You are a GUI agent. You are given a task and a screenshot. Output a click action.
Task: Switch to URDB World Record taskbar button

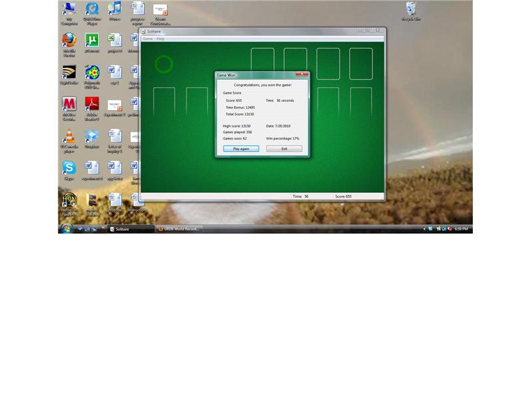click(179, 229)
